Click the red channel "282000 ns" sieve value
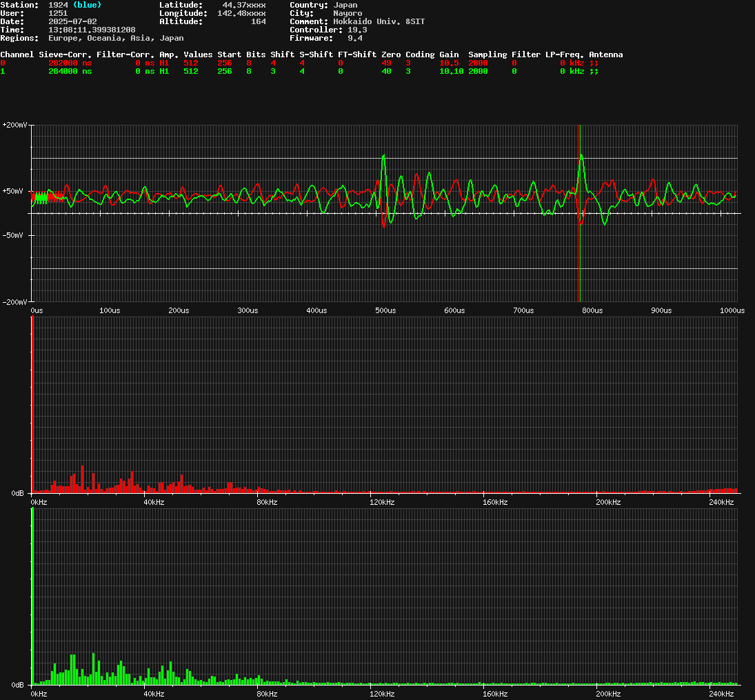This screenshot has height=700, width=755. [x=70, y=63]
